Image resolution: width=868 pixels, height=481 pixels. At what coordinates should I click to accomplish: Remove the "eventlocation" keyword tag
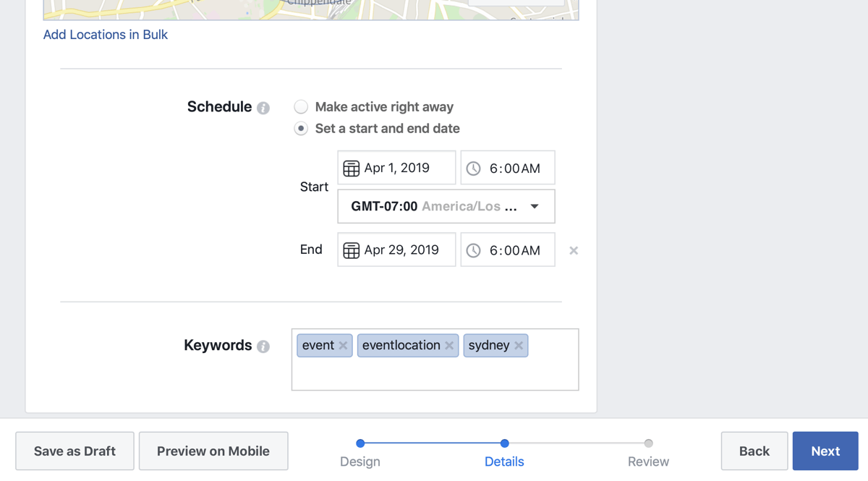pos(449,345)
